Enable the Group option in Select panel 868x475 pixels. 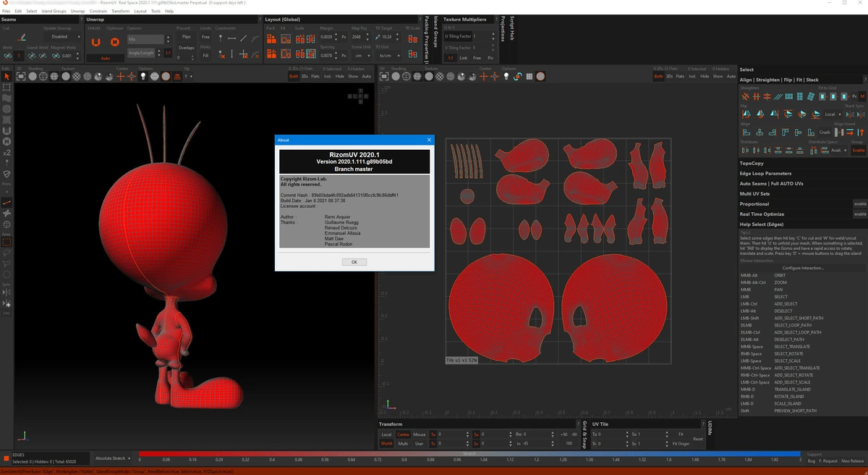pyautogui.click(x=858, y=151)
